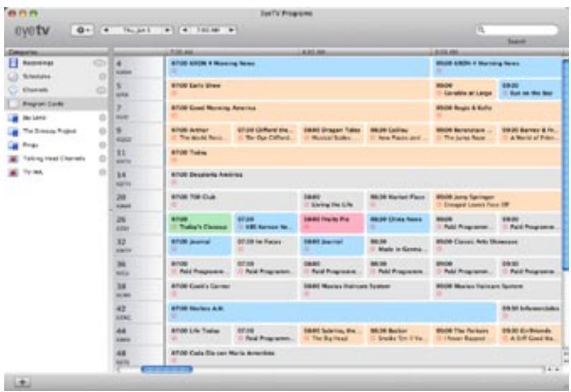The width and height of the screenshot is (571, 392).
Task: Click the vertical scrollbar thumb at right edge
Action: pyautogui.click(x=566, y=166)
